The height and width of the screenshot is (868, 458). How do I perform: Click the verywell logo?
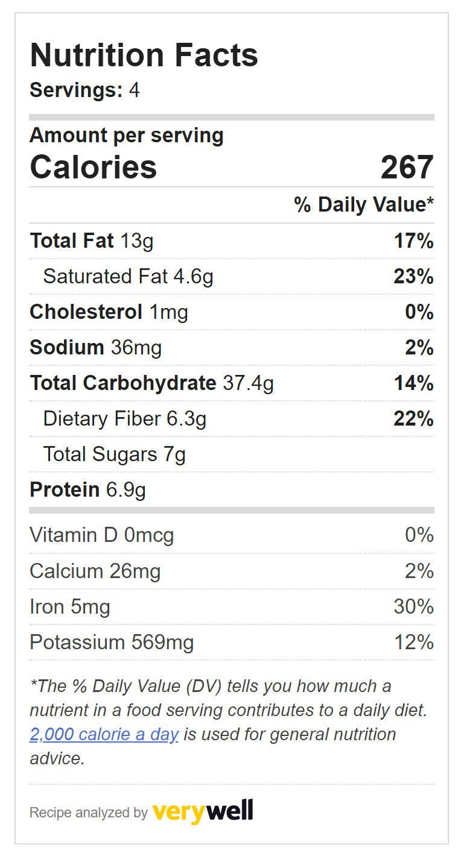click(x=203, y=811)
